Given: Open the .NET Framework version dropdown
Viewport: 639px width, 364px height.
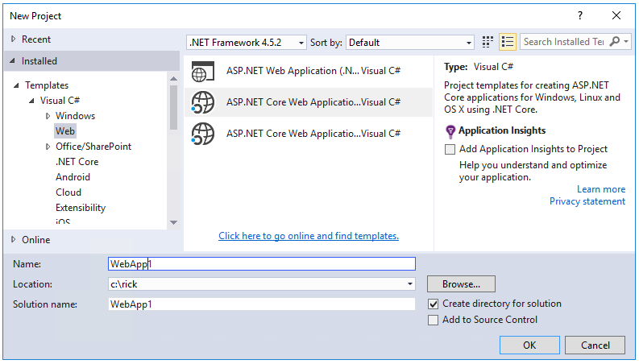Looking at the screenshot, I should 246,42.
